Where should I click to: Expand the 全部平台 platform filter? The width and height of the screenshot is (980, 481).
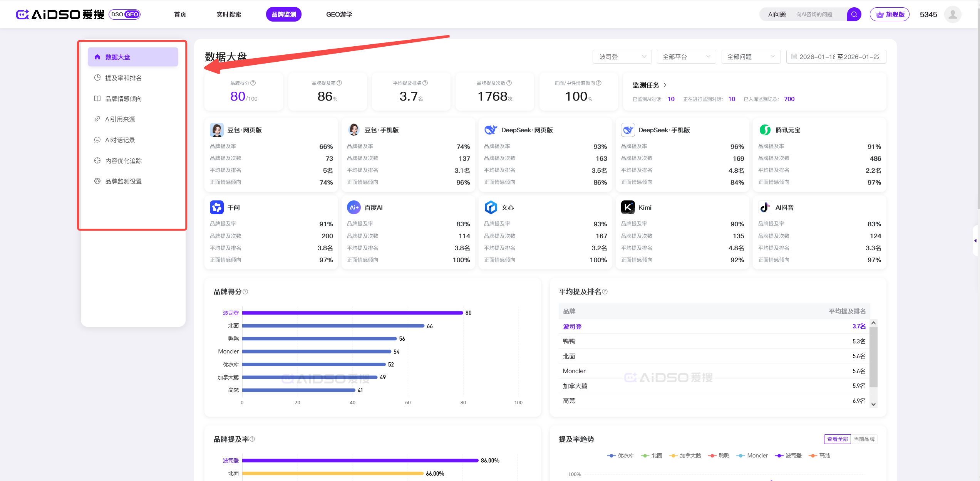click(x=686, y=57)
